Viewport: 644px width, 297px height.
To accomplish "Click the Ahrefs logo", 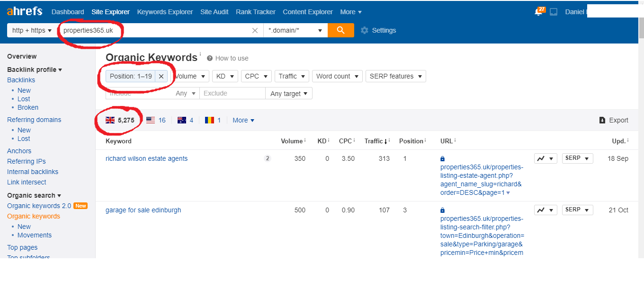I will coord(24,11).
